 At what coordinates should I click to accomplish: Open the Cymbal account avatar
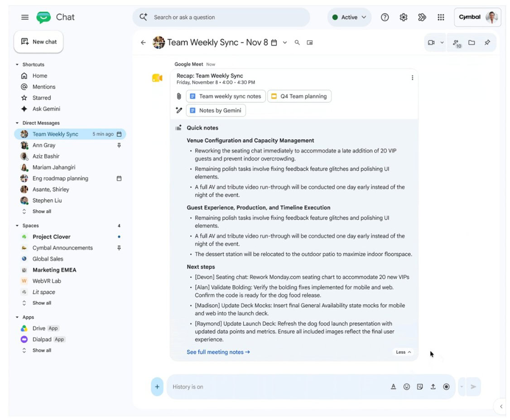click(x=492, y=17)
